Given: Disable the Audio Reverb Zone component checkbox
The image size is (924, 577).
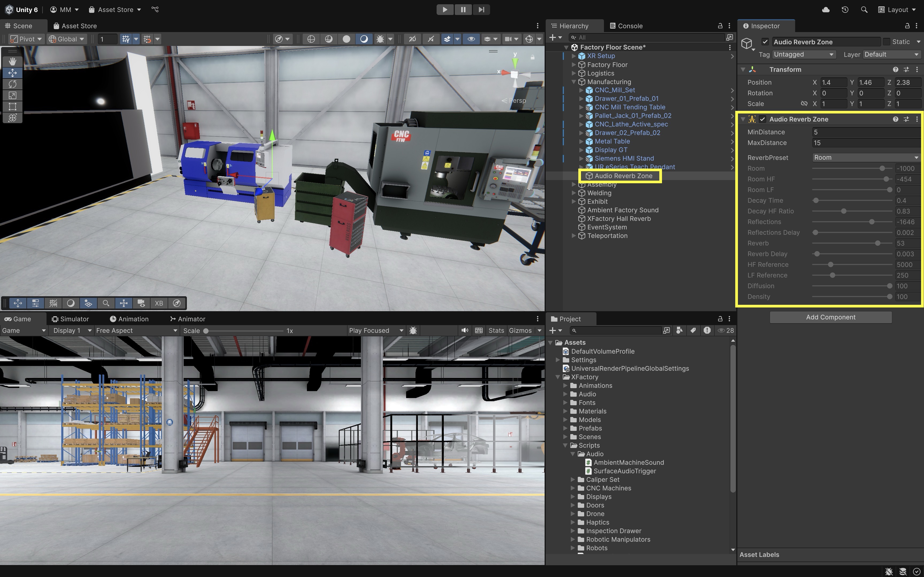Looking at the screenshot, I should click(x=763, y=119).
